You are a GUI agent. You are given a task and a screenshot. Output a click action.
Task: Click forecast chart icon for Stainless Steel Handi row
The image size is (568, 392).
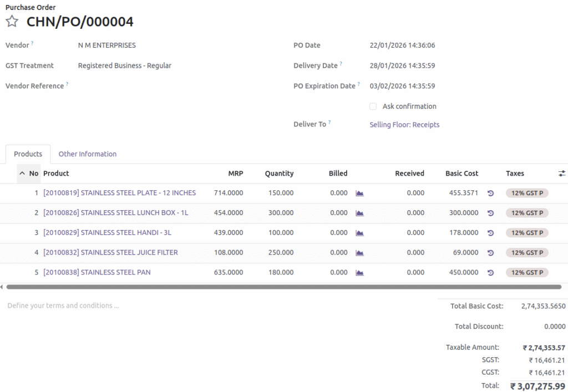pyautogui.click(x=359, y=233)
